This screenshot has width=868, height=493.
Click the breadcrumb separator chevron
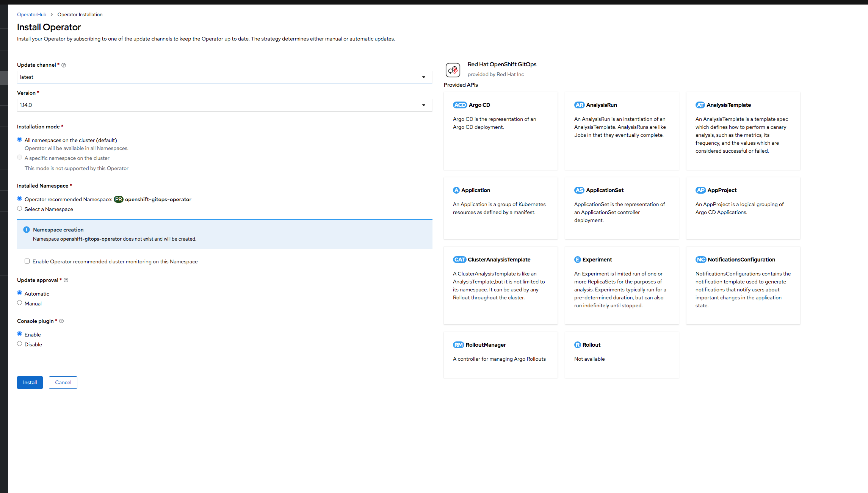pos(52,15)
